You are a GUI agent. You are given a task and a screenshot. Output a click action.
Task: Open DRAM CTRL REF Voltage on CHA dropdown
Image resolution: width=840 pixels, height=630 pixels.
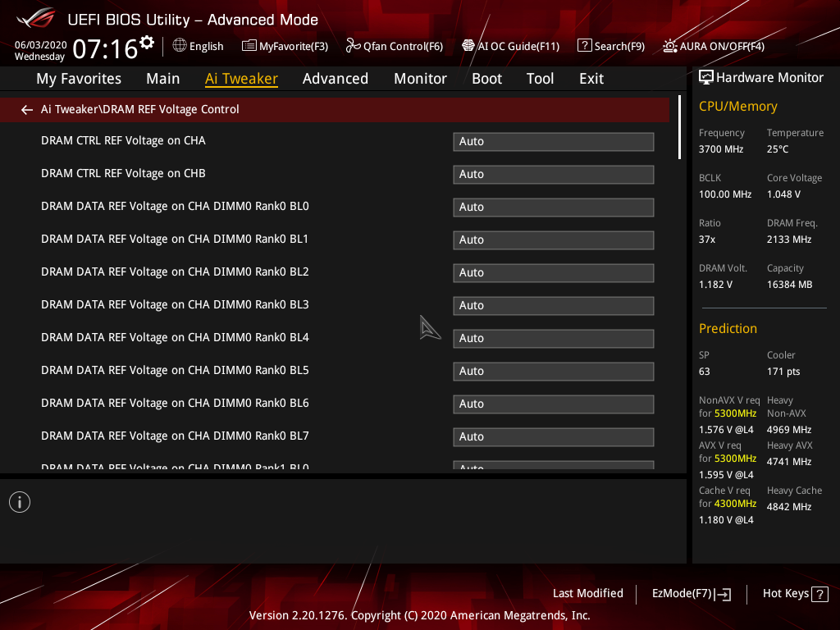[x=553, y=141]
